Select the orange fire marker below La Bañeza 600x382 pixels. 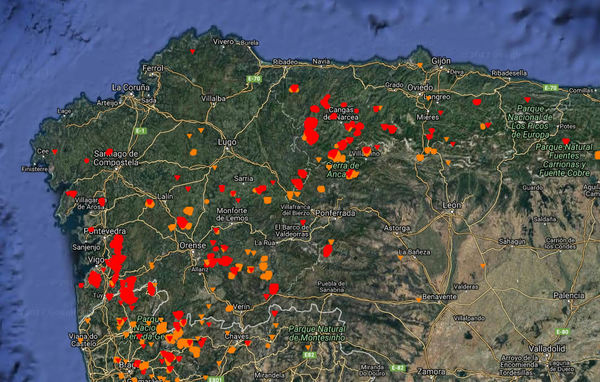click(400, 258)
